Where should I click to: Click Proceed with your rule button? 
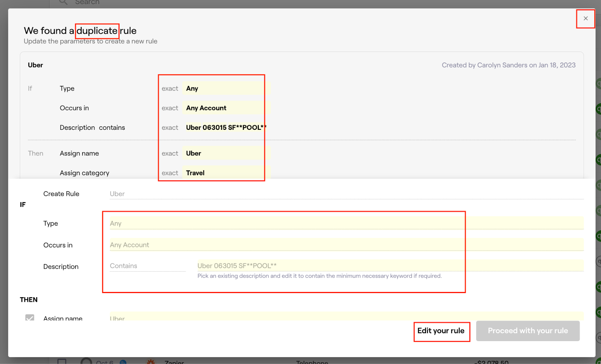pyautogui.click(x=528, y=331)
